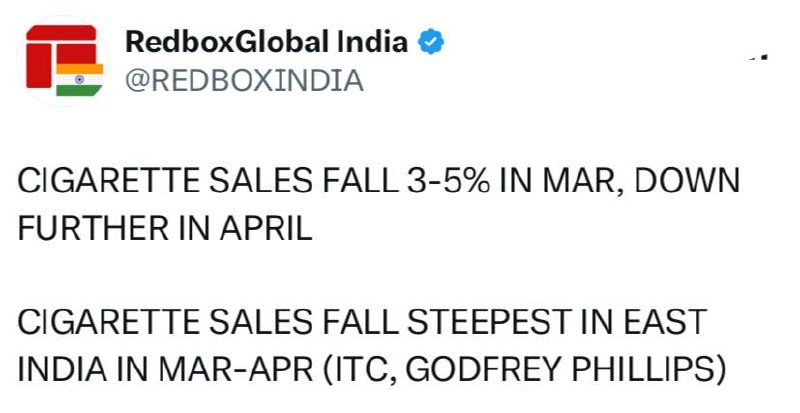Open the @REDBOXINDIA handle link
This screenshot has height=413, width=800.
tap(243, 80)
